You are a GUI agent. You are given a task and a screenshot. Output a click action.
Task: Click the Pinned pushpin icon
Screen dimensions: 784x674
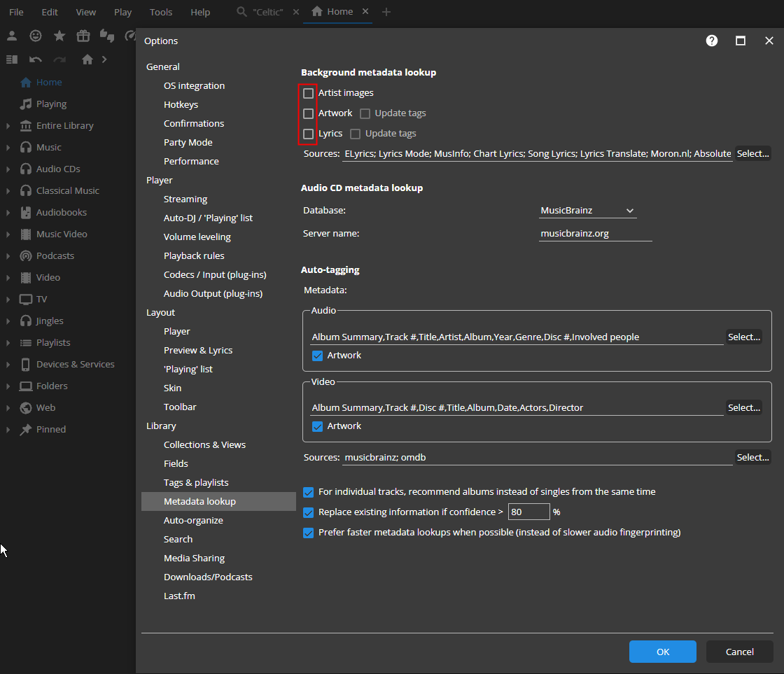pyautogui.click(x=26, y=429)
